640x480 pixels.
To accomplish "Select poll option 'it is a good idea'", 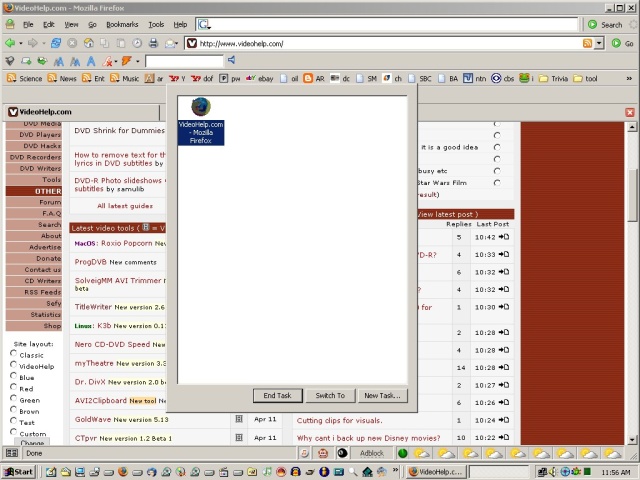I will click(x=497, y=147).
